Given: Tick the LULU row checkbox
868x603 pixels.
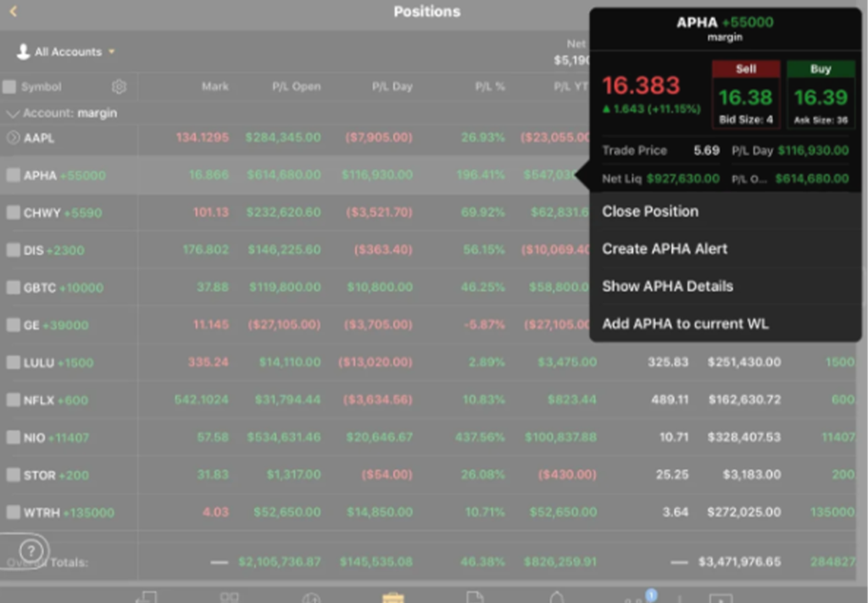Looking at the screenshot, I should [13, 362].
